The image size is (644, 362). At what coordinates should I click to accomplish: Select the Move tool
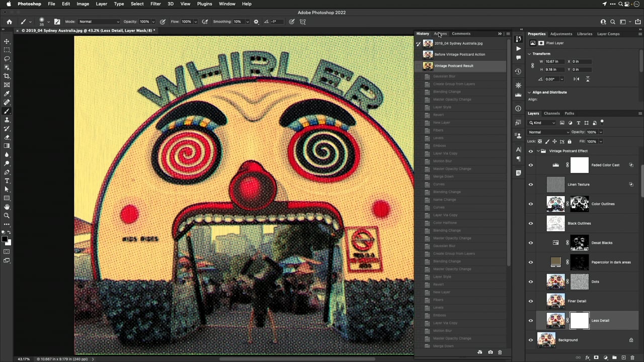point(7,41)
